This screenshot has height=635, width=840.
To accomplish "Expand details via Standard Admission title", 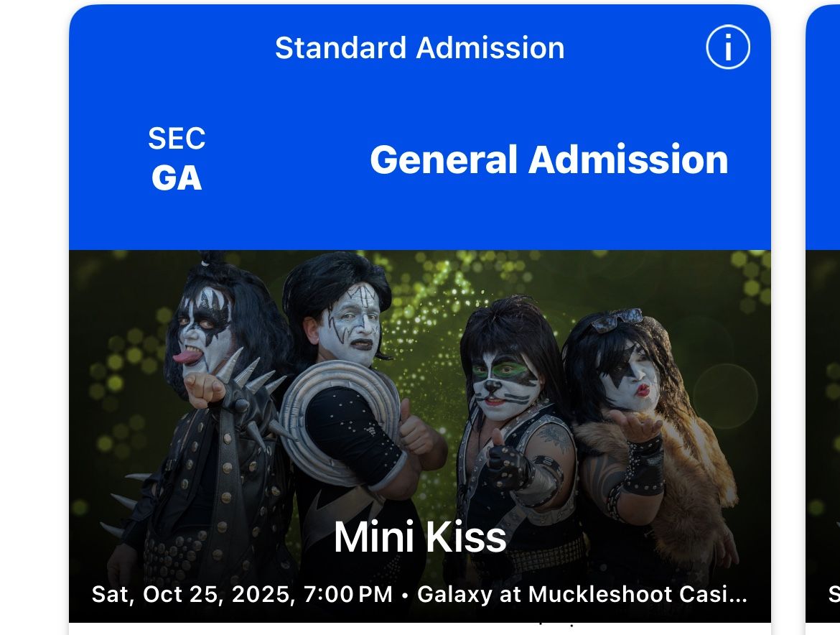I will point(419,47).
